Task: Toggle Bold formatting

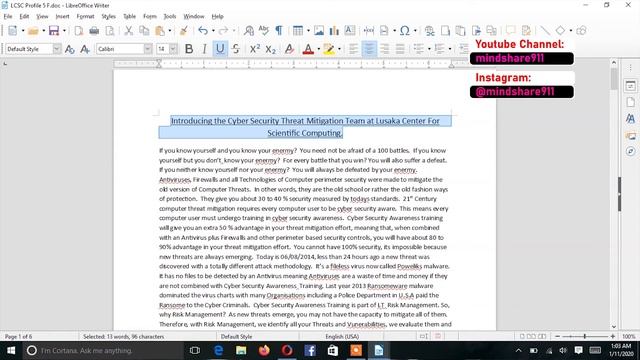Action: (x=189, y=49)
